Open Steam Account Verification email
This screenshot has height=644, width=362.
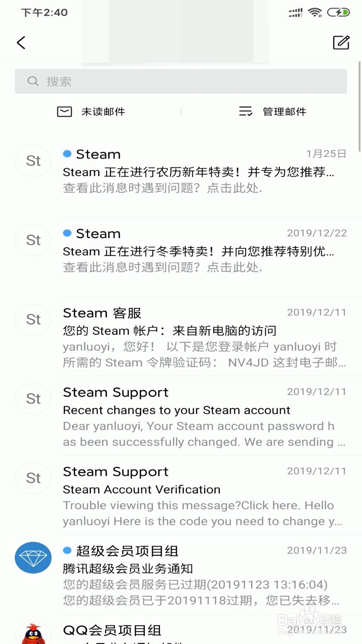[x=205, y=496]
